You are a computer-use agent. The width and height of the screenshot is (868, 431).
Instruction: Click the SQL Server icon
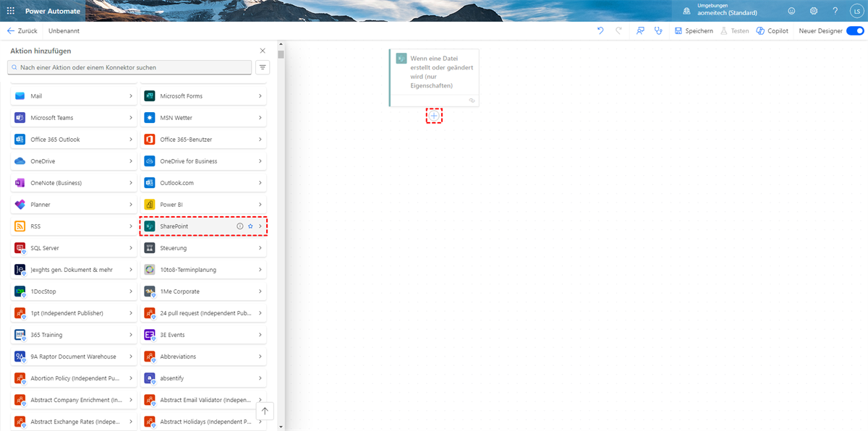20,248
